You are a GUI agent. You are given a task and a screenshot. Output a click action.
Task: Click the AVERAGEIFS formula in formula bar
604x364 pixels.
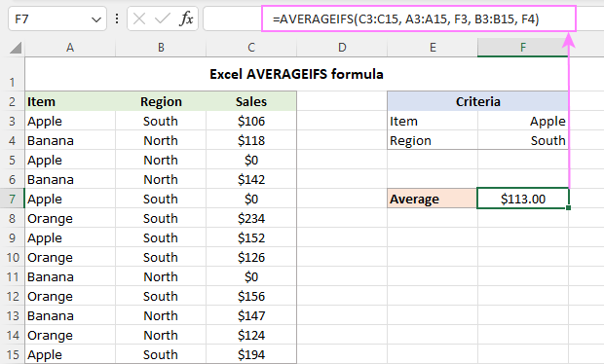tap(405, 18)
